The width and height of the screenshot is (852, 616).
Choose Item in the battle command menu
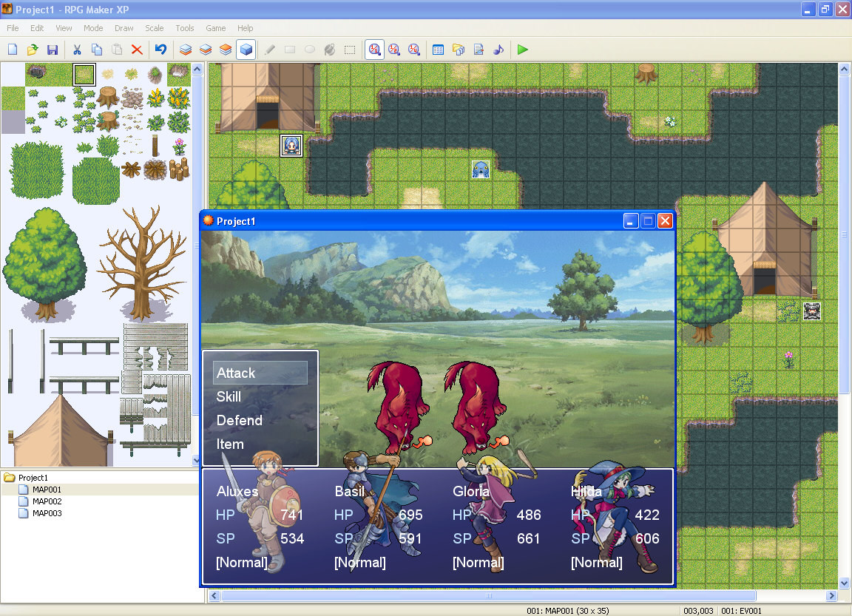230,444
